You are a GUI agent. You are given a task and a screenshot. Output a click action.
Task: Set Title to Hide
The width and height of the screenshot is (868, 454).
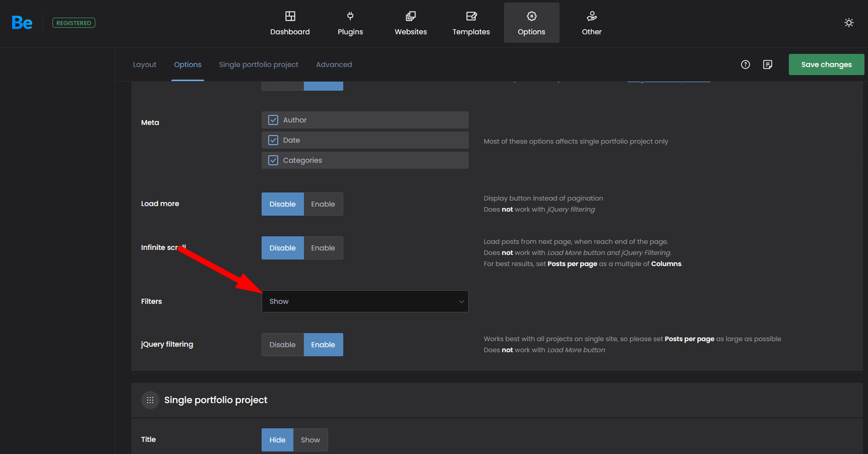(277, 440)
